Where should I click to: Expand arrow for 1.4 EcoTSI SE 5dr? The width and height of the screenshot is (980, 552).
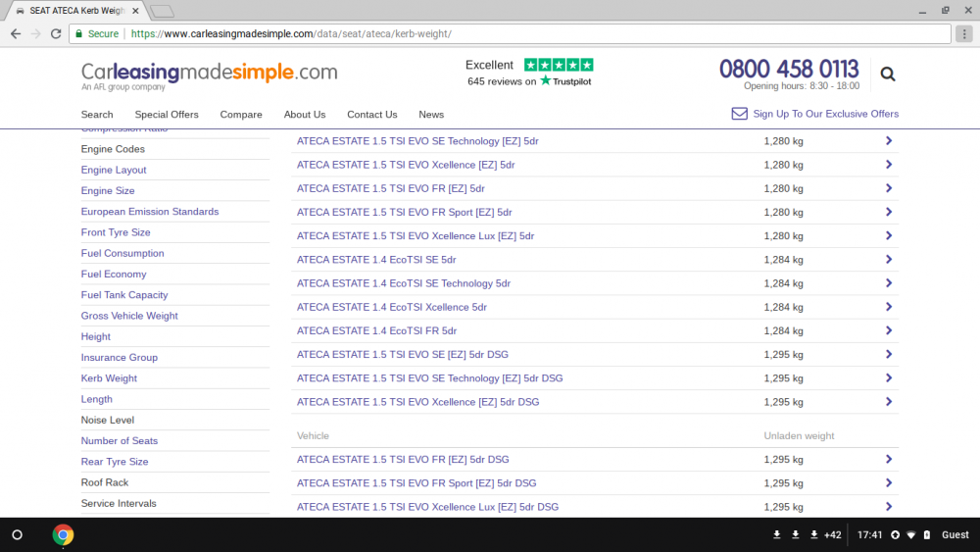[x=888, y=260]
